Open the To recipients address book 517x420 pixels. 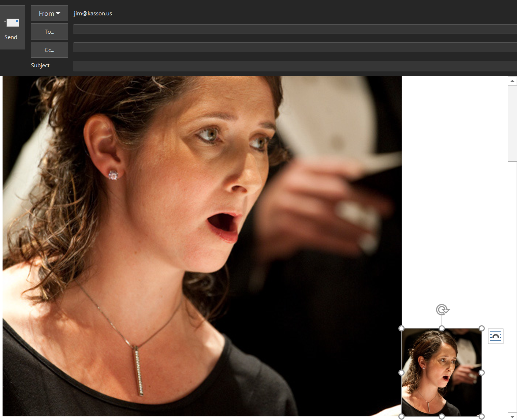click(x=49, y=31)
